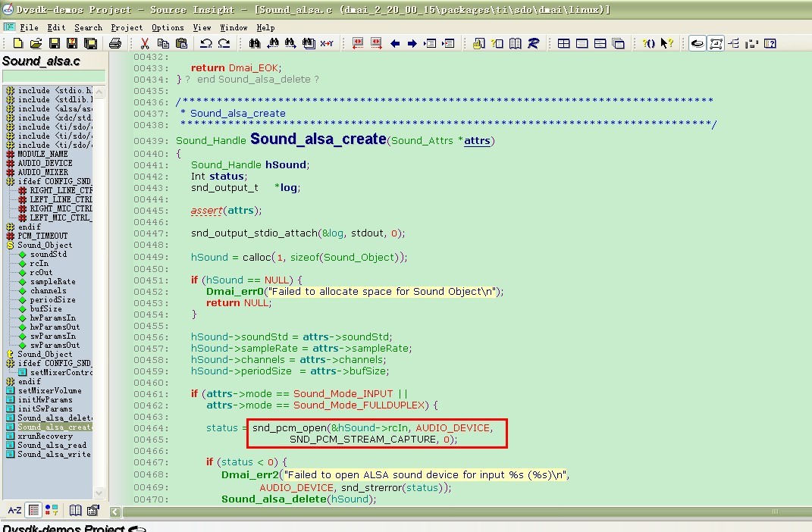812x532 pixels.
Task: Click the Search Backward binoculars icon
Action: tap(272, 43)
